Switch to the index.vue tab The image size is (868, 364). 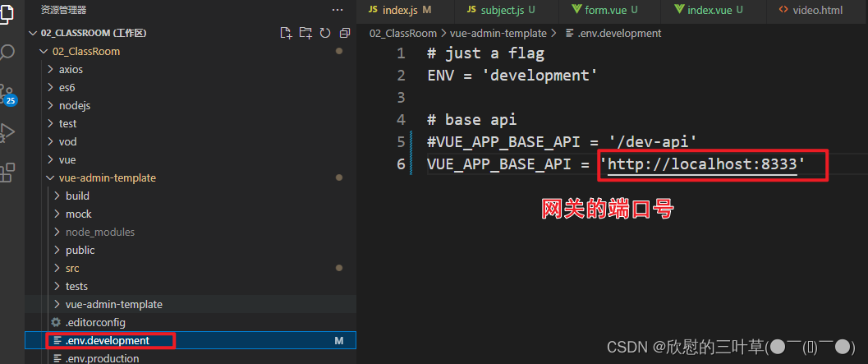point(714,11)
